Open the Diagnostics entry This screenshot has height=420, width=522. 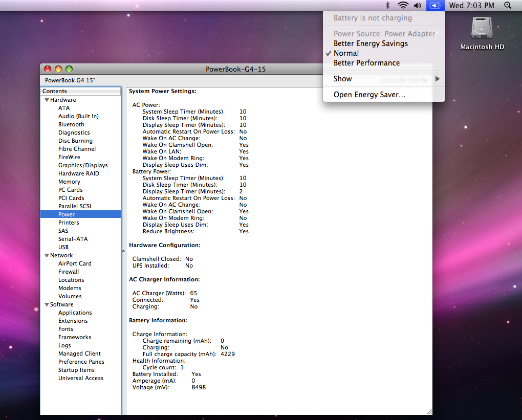pos(80,132)
